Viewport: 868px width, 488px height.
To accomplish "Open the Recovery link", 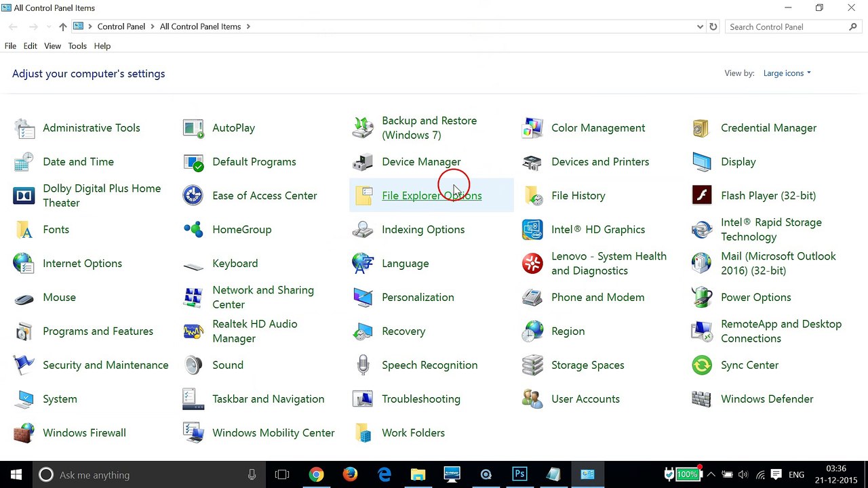I will click(403, 331).
